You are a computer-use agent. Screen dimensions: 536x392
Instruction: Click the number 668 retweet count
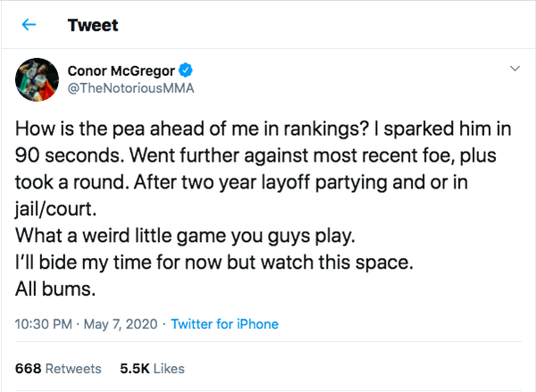[29, 368]
